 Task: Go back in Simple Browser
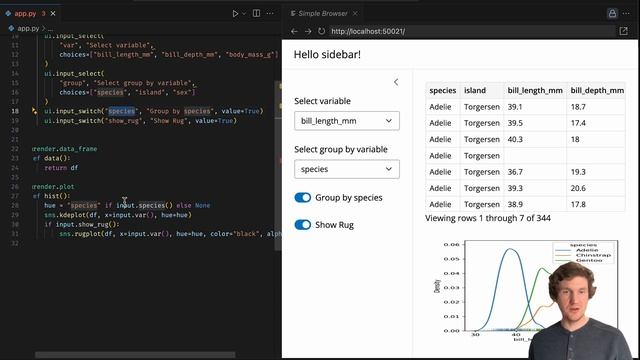coord(294,31)
